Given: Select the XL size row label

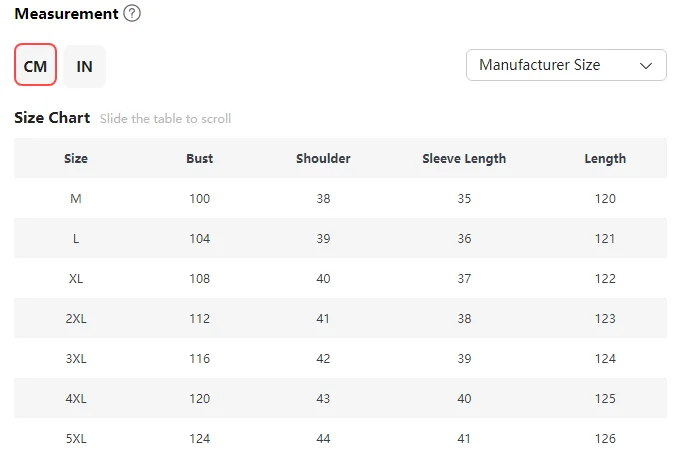Looking at the screenshot, I should pyautogui.click(x=76, y=278).
